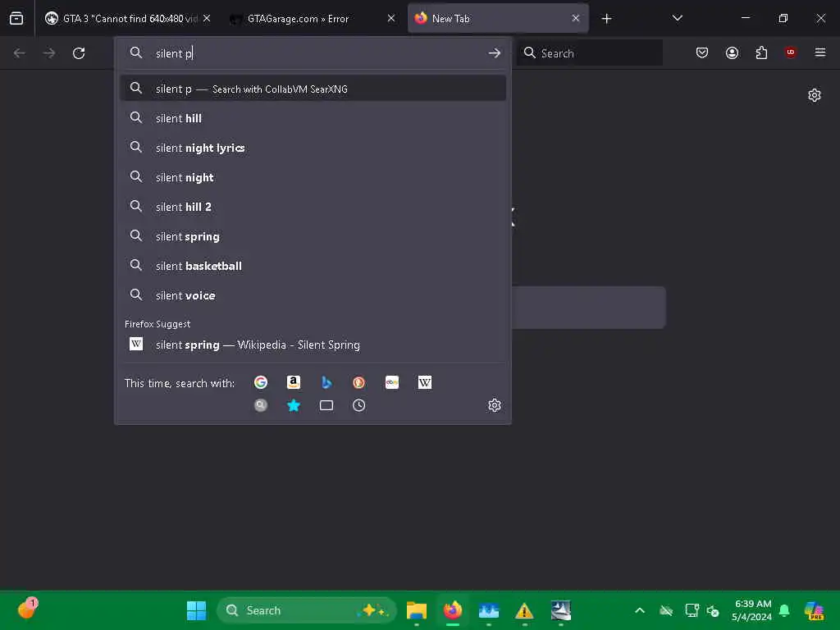Open a new tab with plus button
Screen dimensions: 840x630
tap(606, 19)
